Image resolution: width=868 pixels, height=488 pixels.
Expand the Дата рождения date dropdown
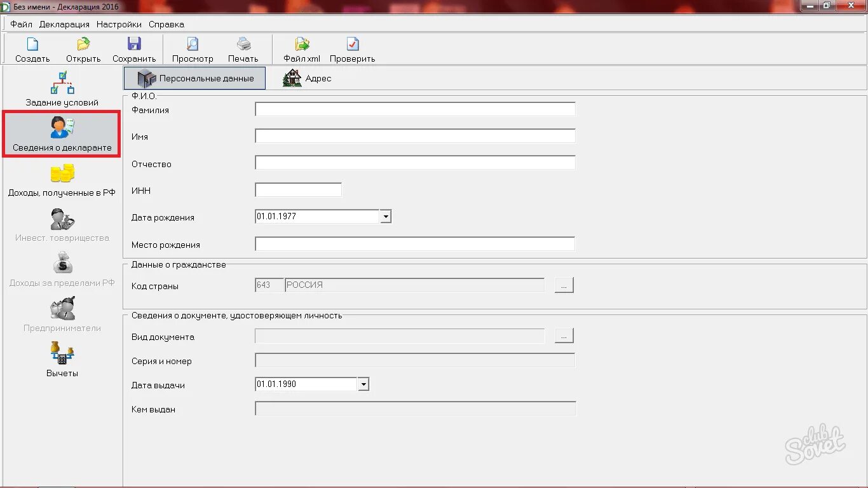385,217
